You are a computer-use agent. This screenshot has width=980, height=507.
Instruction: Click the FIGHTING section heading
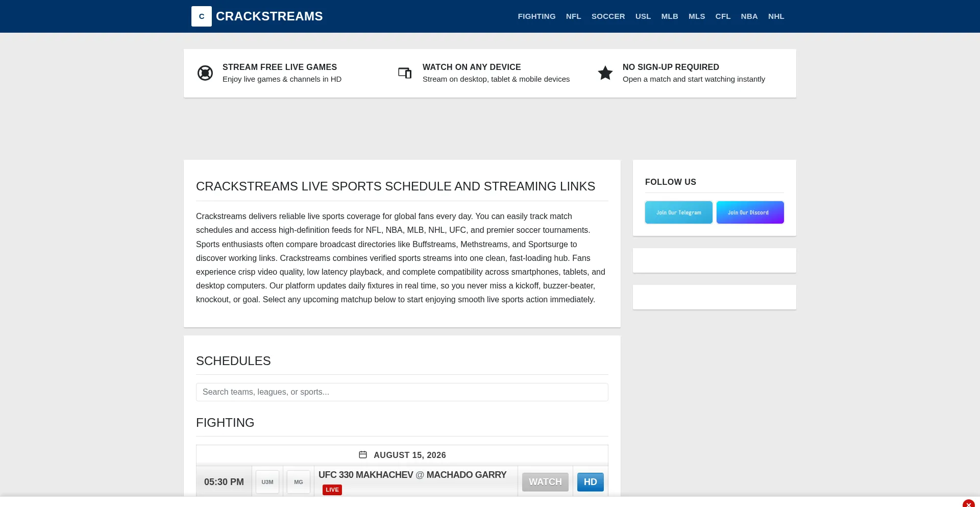[x=225, y=423]
